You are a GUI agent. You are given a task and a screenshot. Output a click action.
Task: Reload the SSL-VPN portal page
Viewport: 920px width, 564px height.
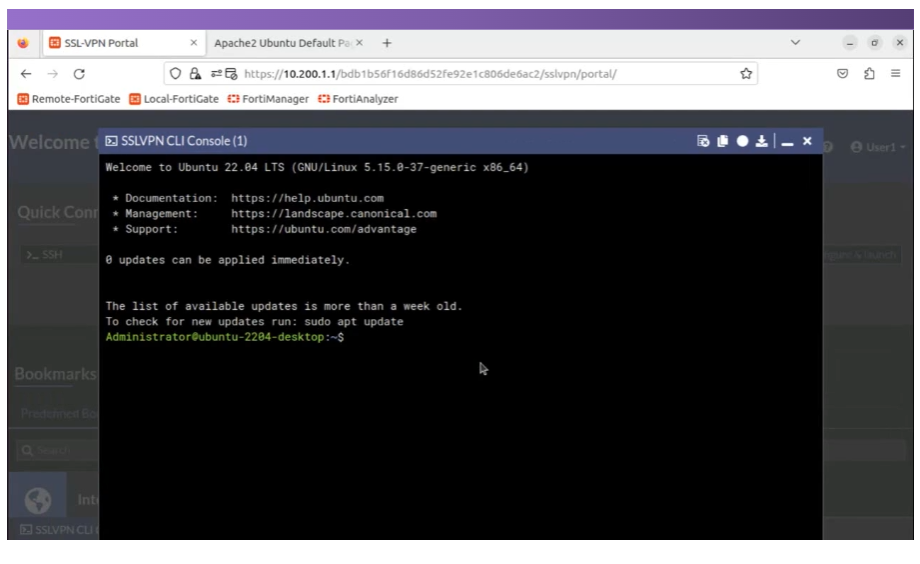[x=79, y=74]
